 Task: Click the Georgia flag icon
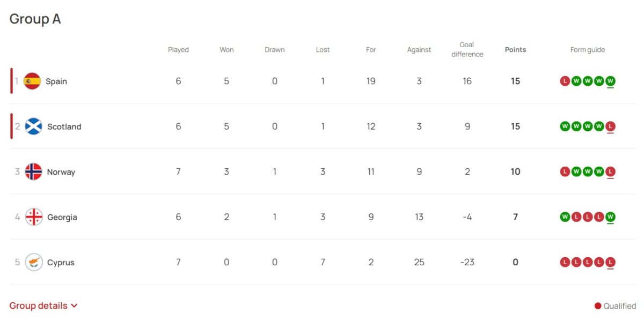pos(33,217)
